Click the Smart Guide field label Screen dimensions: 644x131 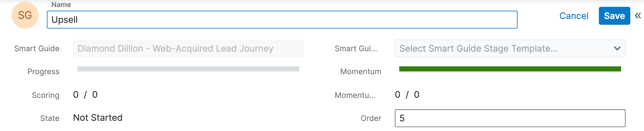click(37, 48)
